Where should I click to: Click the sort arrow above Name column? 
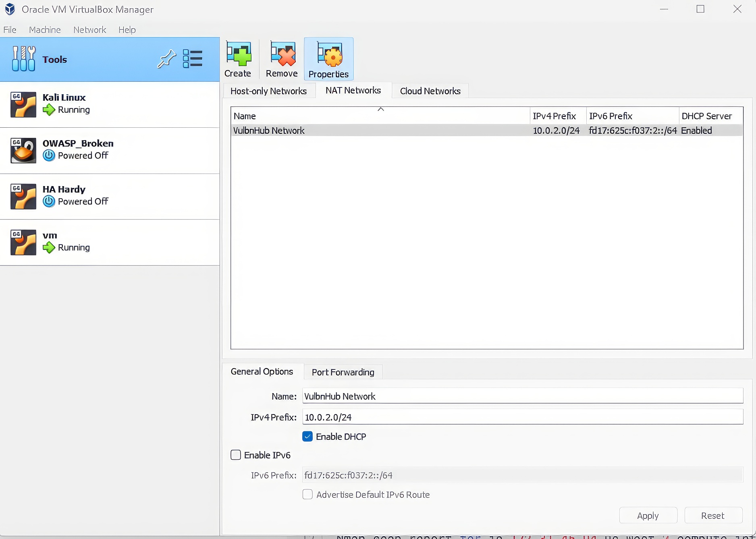pyautogui.click(x=381, y=109)
